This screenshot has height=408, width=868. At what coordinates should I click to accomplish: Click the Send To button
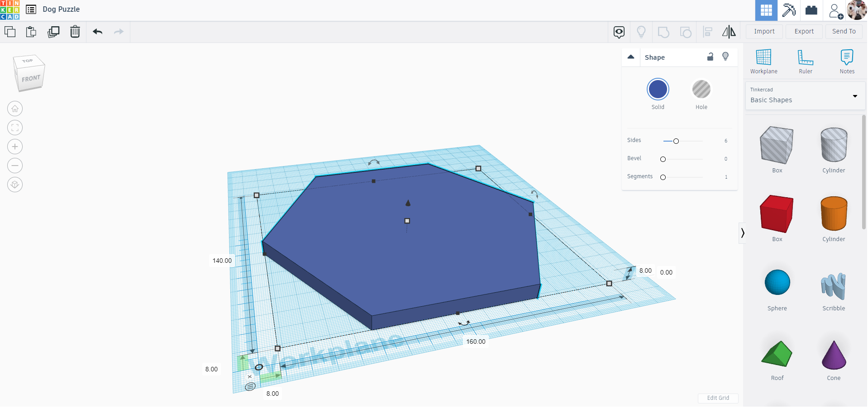coord(844,31)
